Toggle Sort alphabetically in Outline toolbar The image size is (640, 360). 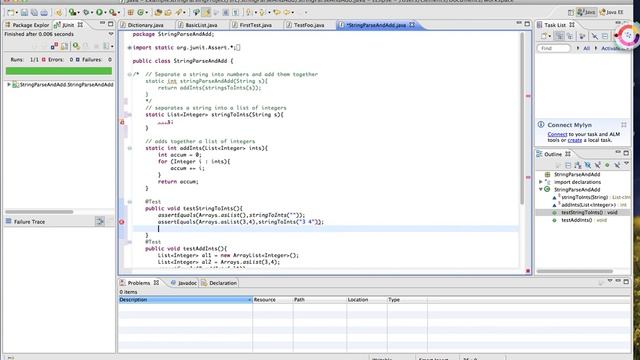click(578, 165)
